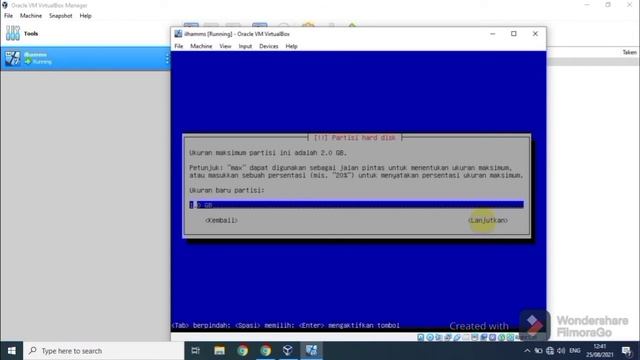This screenshot has width=640, height=360.
Task: Open the Windows Start menu
Action: pyautogui.click(x=11, y=351)
